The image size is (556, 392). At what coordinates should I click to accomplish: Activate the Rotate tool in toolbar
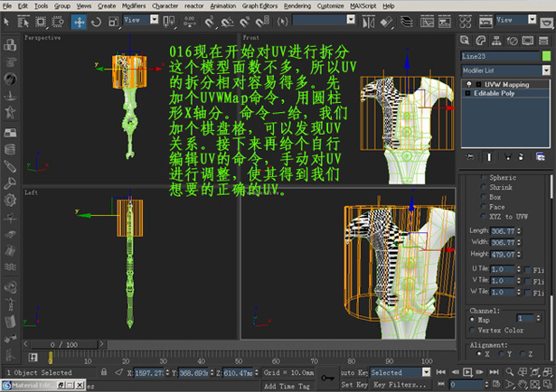click(98, 21)
